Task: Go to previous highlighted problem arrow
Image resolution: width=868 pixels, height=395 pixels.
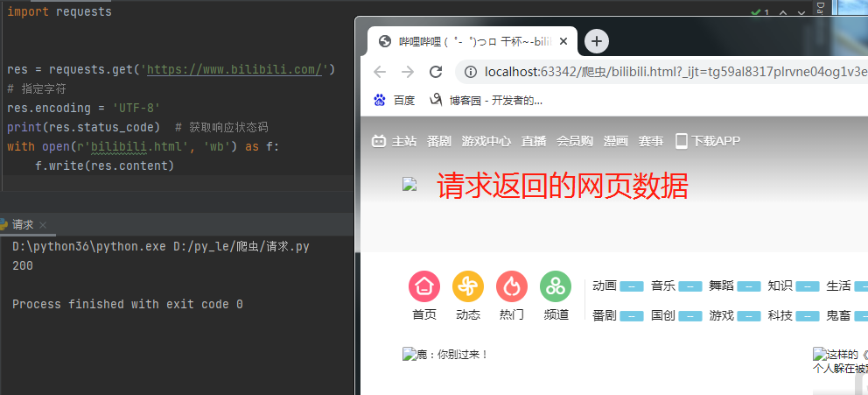Action: [x=783, y=12]
